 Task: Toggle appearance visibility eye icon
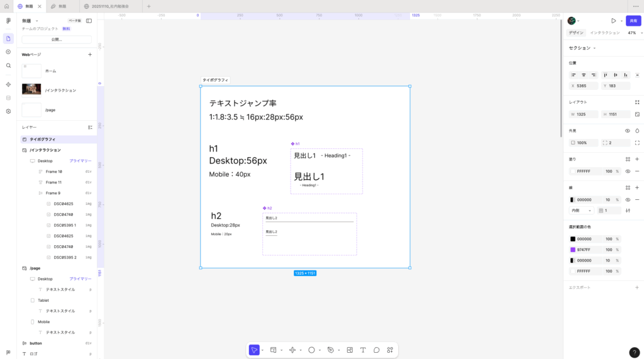(x=628, y=131)
